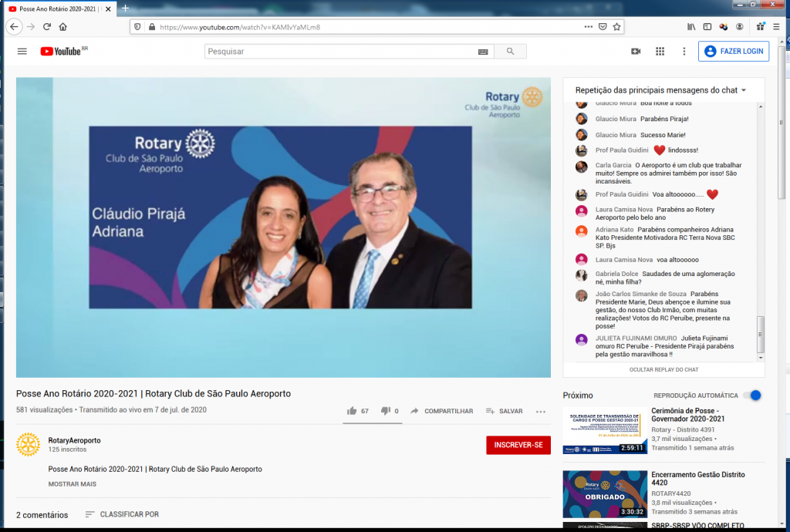Click the search magnifier button
Viewport: 790px width, 532px height.
[510, 52]
